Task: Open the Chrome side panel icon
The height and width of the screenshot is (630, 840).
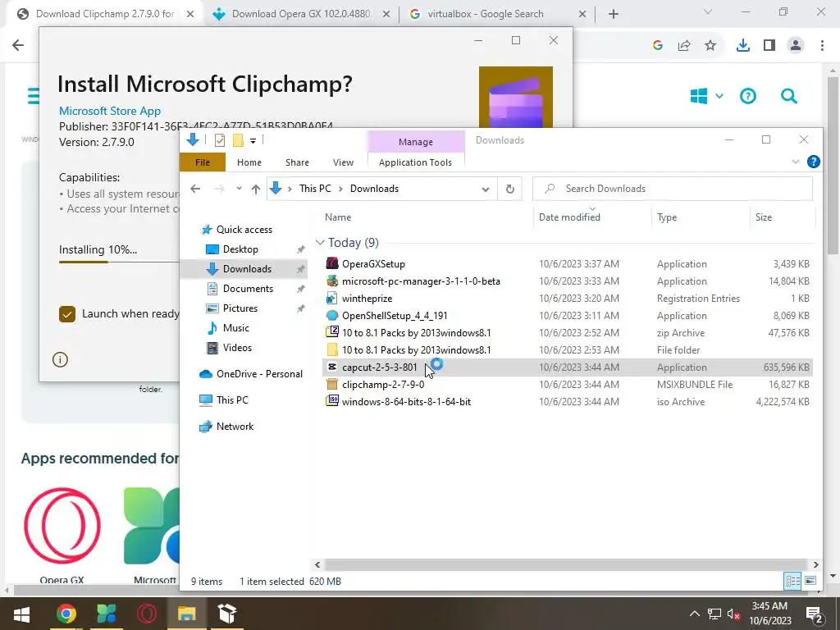Action: point(769,46)
